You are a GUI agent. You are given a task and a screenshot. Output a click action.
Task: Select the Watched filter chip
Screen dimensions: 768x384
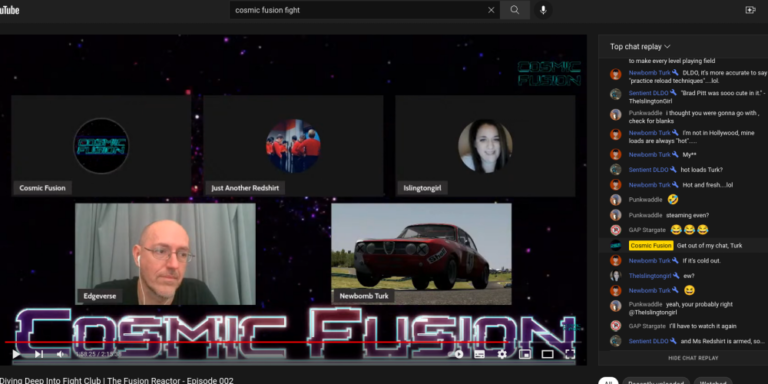coord(713,382)
